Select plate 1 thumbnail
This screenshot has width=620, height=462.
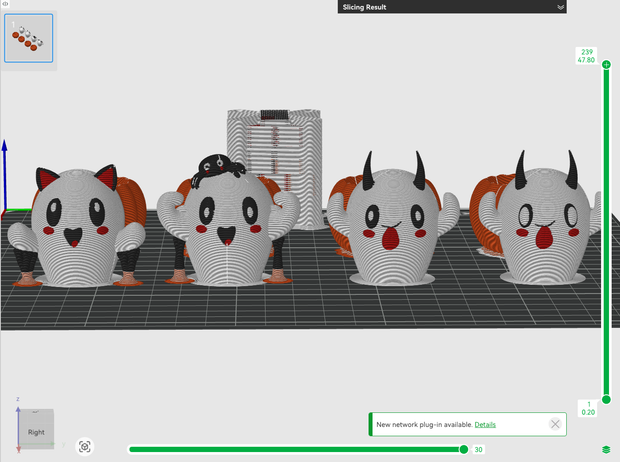tap(28, 38)
